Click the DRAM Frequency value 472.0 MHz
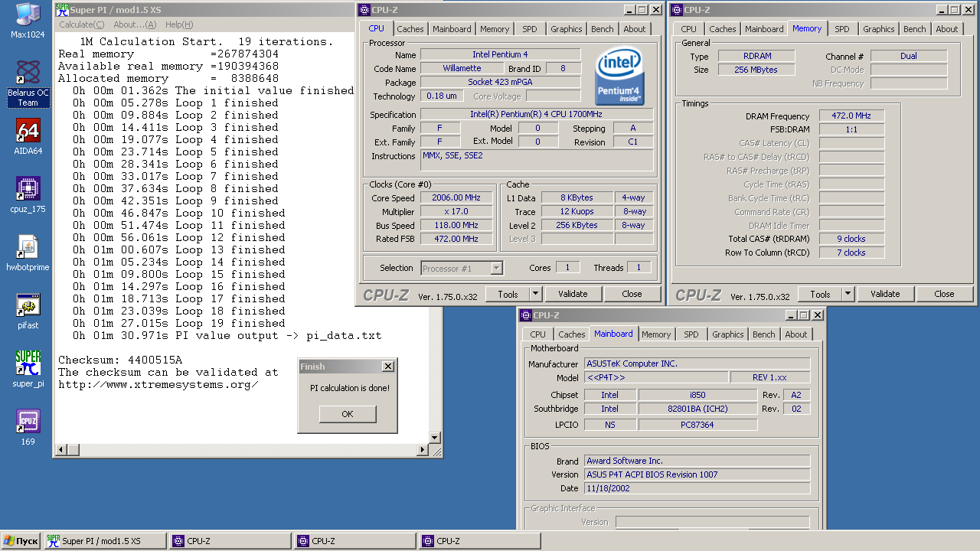The height and width of the screenshot is (551, 980). tap(851, 116)
